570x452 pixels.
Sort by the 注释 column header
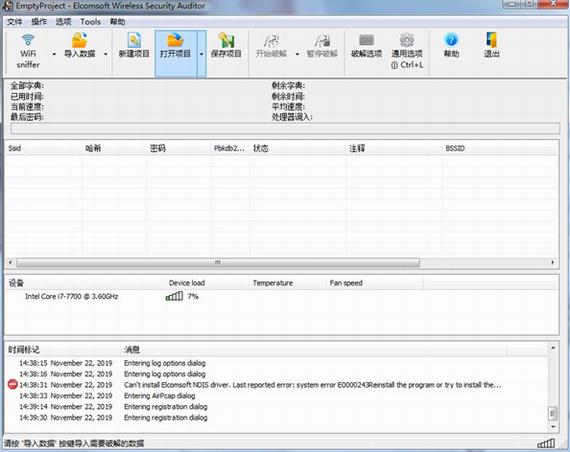(394, 148)
